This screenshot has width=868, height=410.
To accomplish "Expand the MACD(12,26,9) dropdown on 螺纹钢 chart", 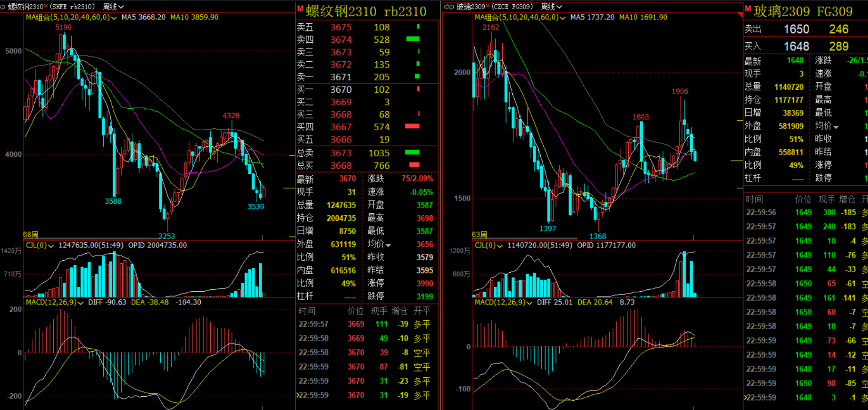I will [x=80, y=303].
